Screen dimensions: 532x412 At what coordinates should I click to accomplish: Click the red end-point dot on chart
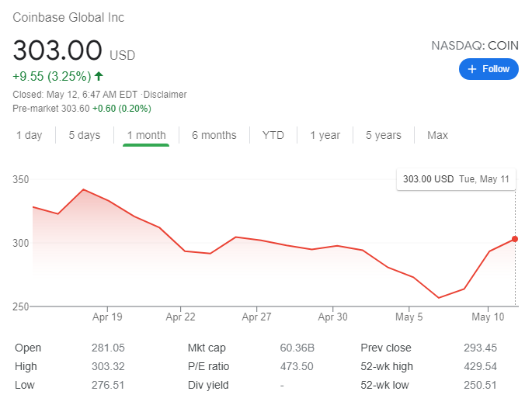coord(515,239)
